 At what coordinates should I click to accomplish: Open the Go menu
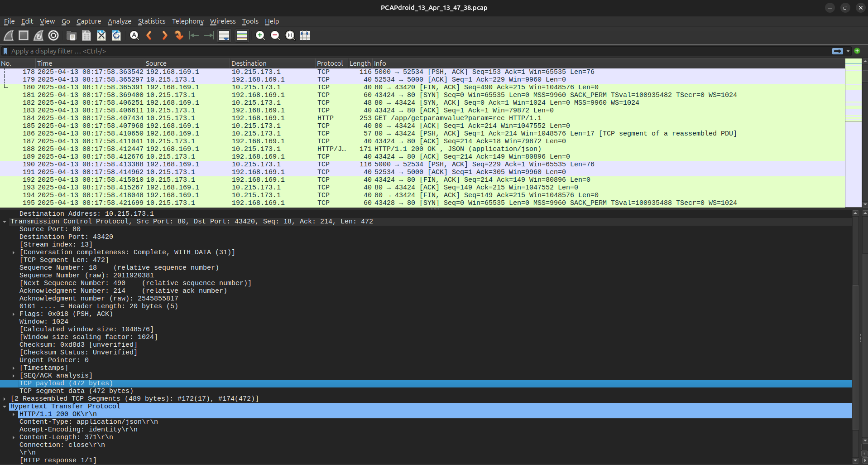coord(66,21)
